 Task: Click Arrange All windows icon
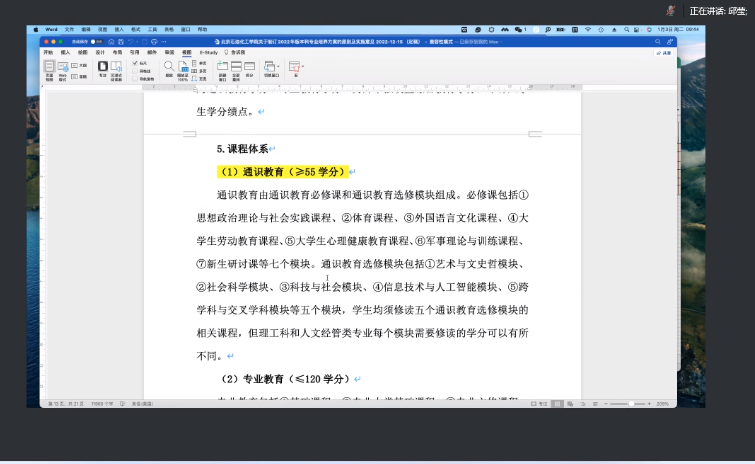pos(236,68)
